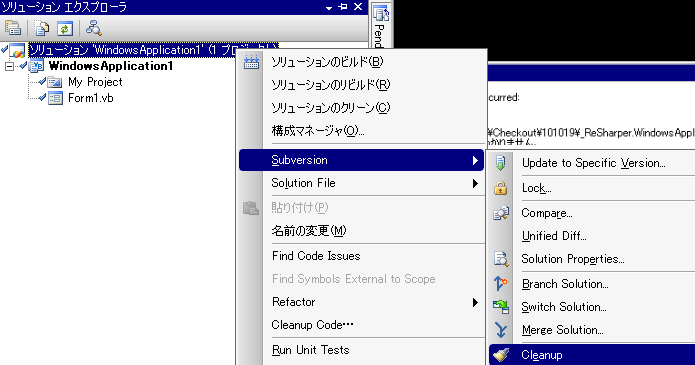This screenshot has width=695, height=365.
Task: Choose ソリューションのクリーン(C) menu entry
Action: coord(361,108)
